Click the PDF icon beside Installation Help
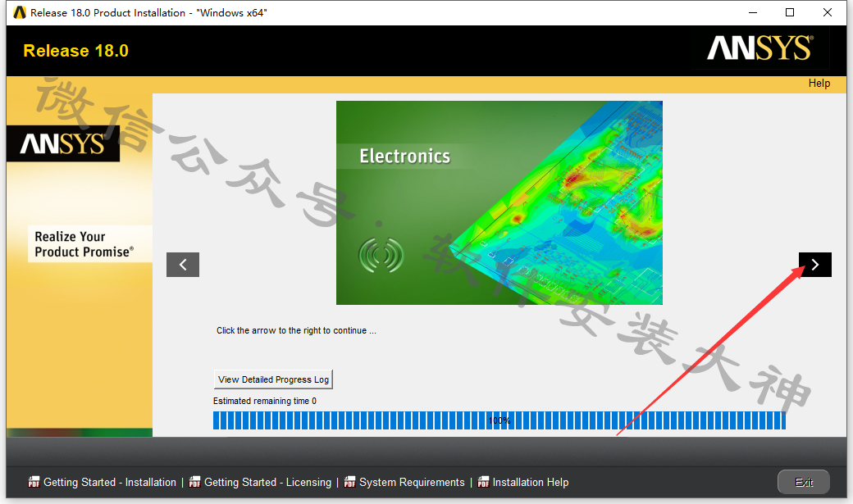Image resolution: width=853 pixels, height=504 pixels. pyautogui.click(x=483, y=482)
